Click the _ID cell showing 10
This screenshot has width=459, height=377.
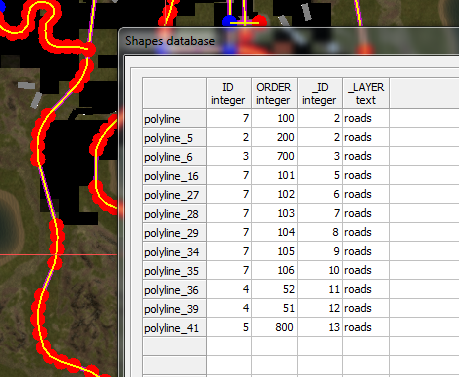pos(320,270)
